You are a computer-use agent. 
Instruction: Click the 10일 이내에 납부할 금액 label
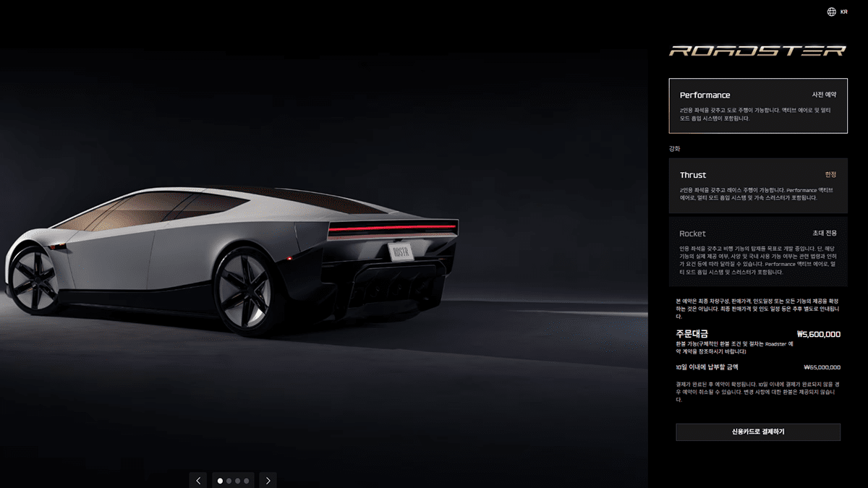pyautogui.click(x=707, y=367)
